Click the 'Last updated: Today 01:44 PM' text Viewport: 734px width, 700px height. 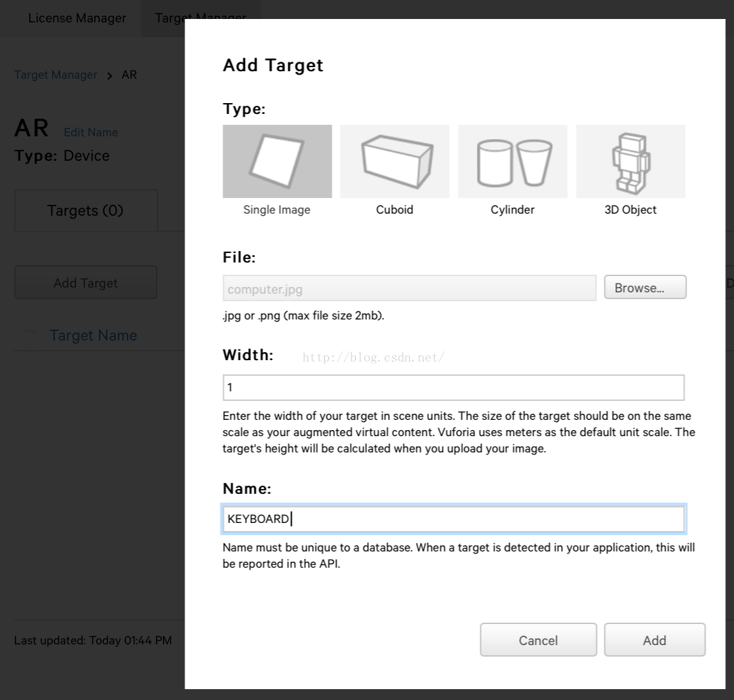[x=93, y=640]
